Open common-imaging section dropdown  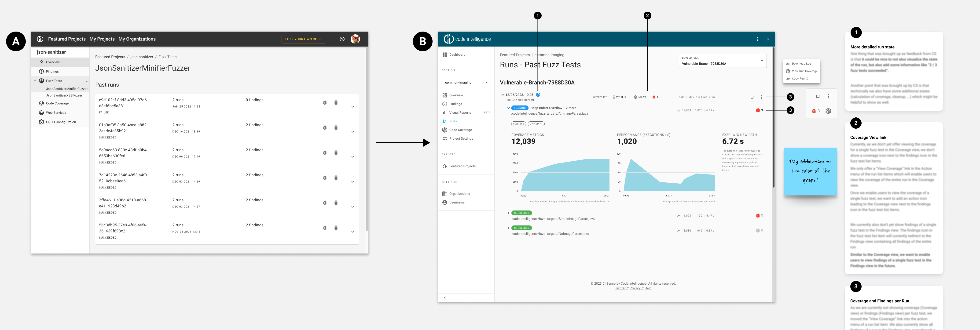pyautogui.click(x=466, y=83)
